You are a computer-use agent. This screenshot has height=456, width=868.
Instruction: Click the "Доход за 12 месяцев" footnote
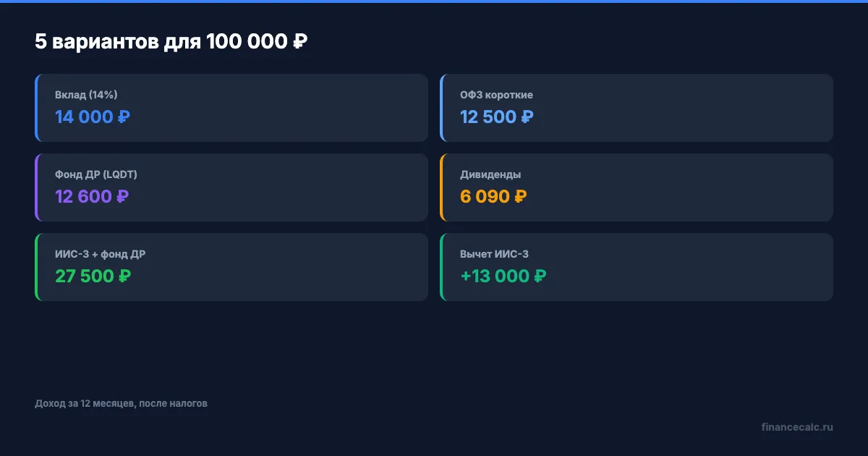click(121, 403)
